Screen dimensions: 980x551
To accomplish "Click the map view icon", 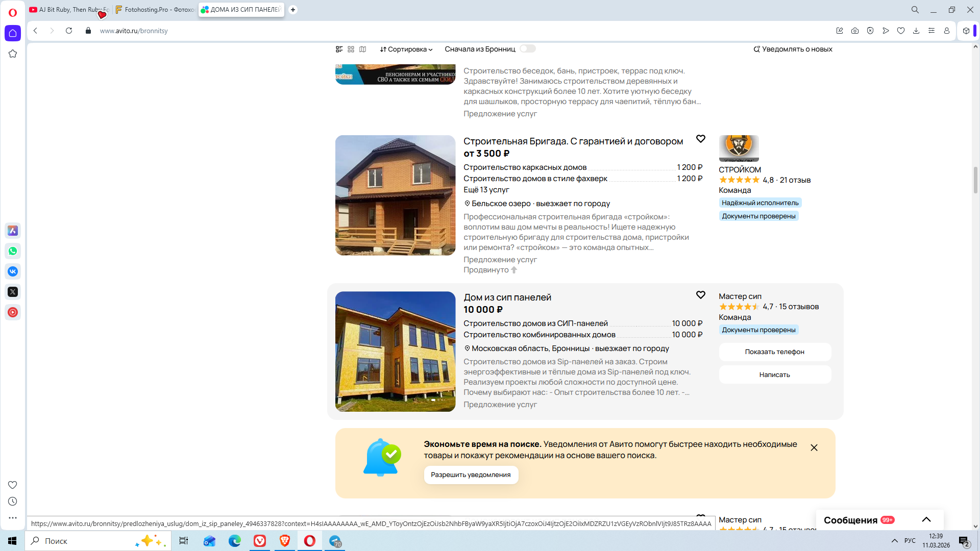I will click(362, 49).
